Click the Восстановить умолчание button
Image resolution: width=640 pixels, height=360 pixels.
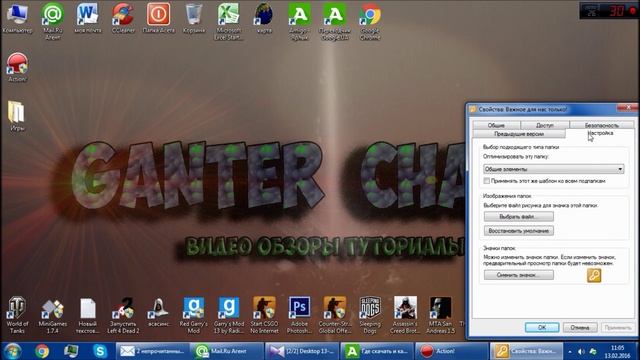(x=519, y=231)
